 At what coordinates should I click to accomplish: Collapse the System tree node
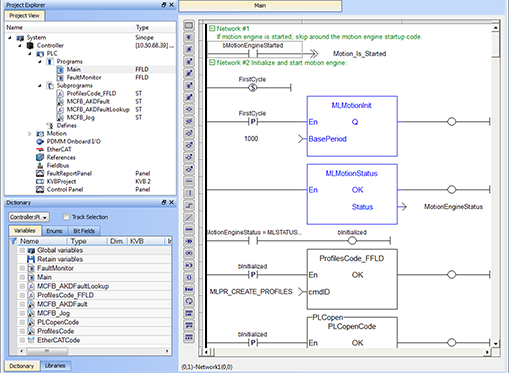click(10, 38)
